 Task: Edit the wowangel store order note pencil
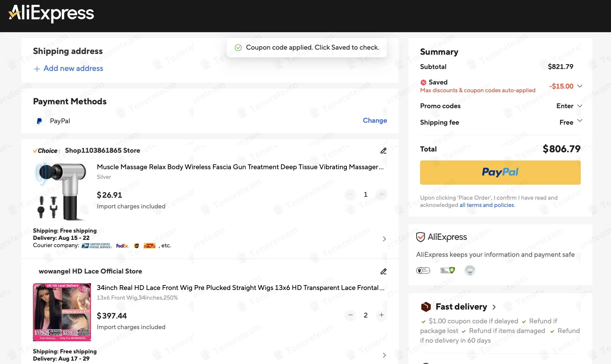pos(384,271)
